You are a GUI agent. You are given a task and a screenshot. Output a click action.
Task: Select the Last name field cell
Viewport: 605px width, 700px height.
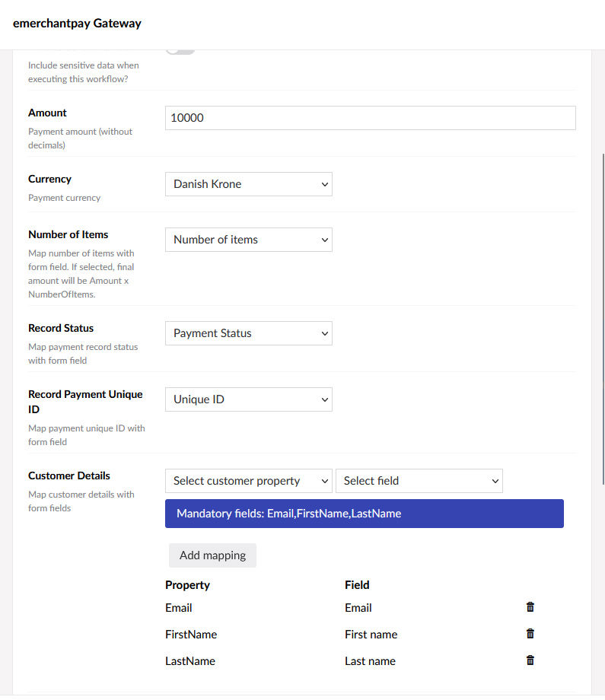(x=370, y=661)
